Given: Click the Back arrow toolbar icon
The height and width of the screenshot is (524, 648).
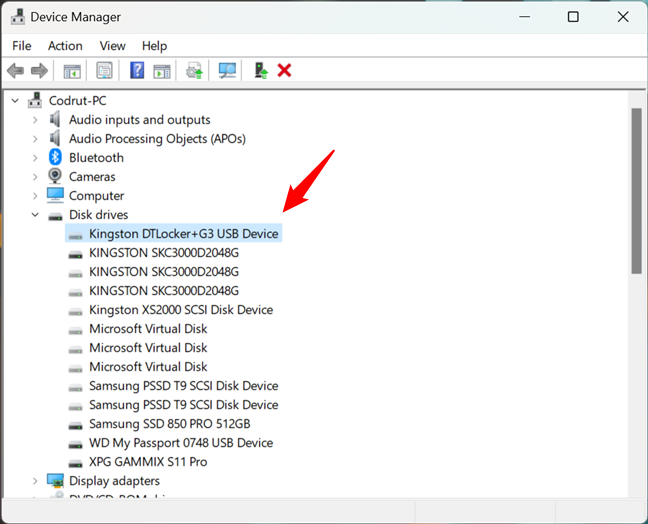Looking at the screenshot, I should 16,71.
